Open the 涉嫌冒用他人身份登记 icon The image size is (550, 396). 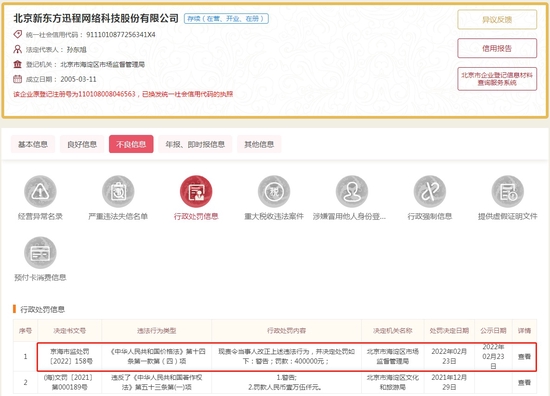click(352, 192)
